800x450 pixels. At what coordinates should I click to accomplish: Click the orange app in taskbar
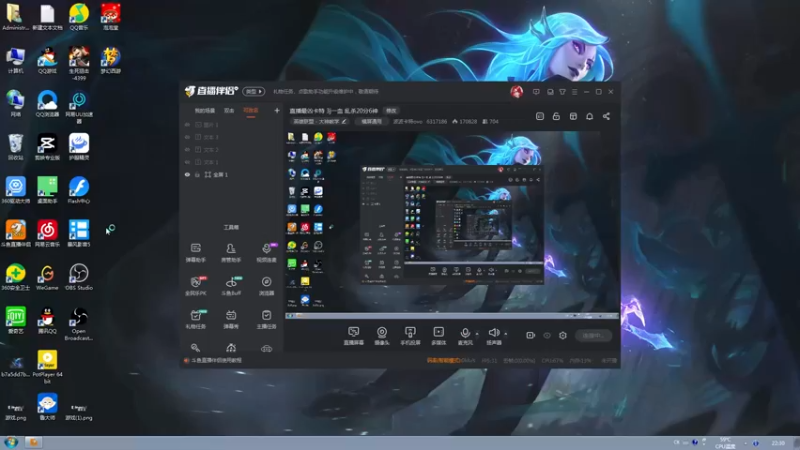34,442
